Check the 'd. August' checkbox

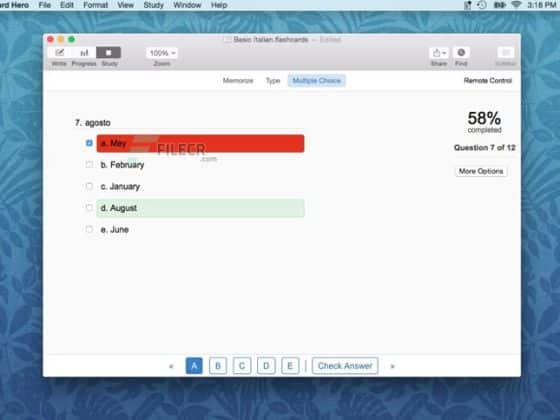tap(89, 208)
